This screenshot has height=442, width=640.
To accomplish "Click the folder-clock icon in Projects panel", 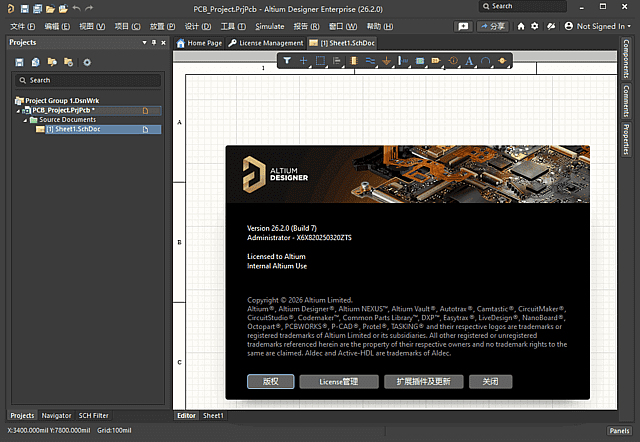I will pyautogui.click(x=68, y=62).
